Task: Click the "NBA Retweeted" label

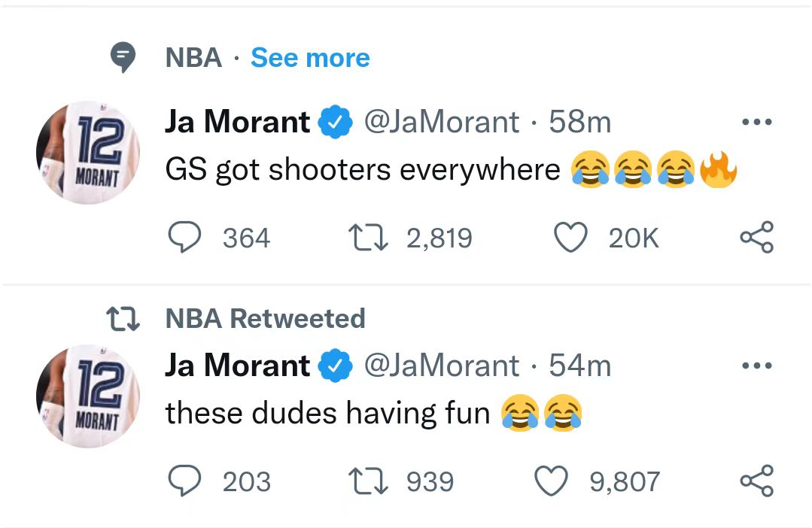Action: click(x=265, y=318)
